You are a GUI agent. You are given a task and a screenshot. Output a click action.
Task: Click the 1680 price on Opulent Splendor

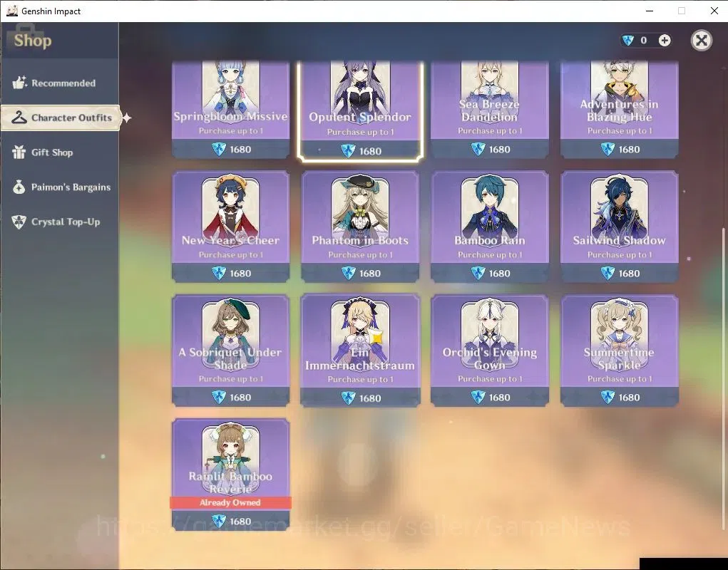tap(370, 151)
